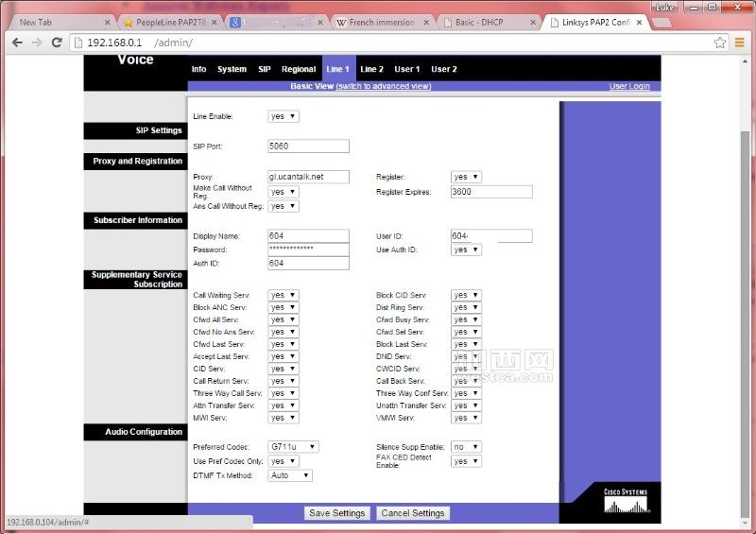Bookmark this page with star icon
This screenshot has width=756, height=534.
(720, 43)
